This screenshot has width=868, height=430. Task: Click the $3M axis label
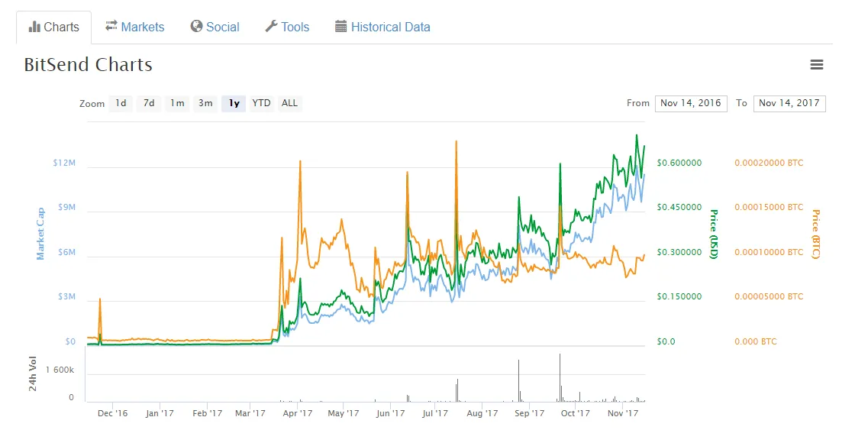[66, 297]
